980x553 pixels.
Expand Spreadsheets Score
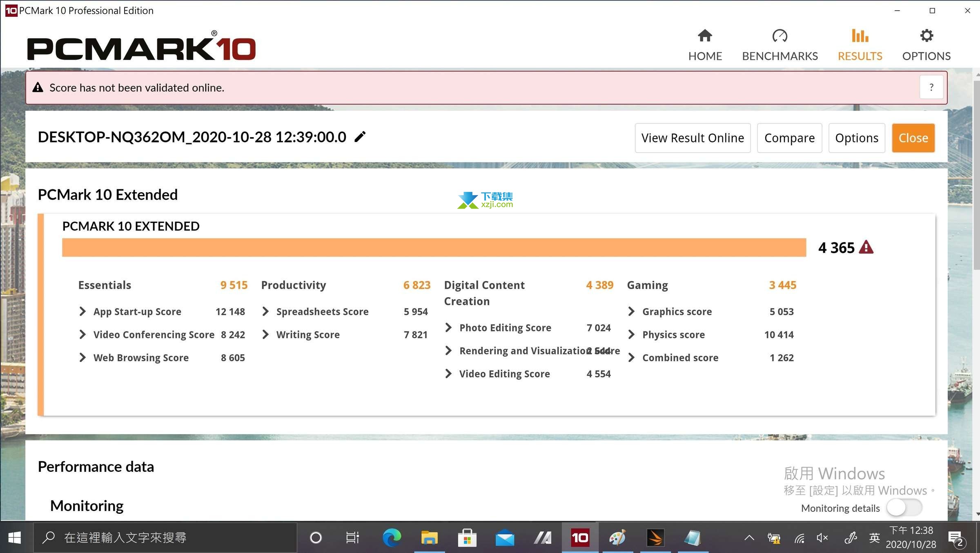[265, 311]
